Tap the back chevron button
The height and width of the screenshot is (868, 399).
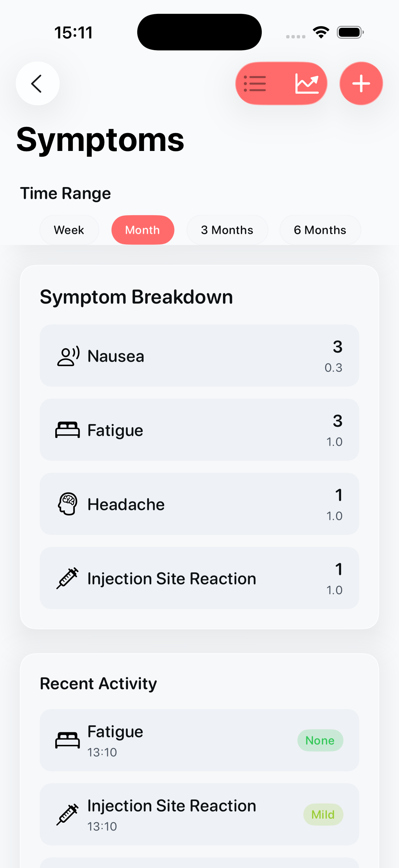[37, 83]
